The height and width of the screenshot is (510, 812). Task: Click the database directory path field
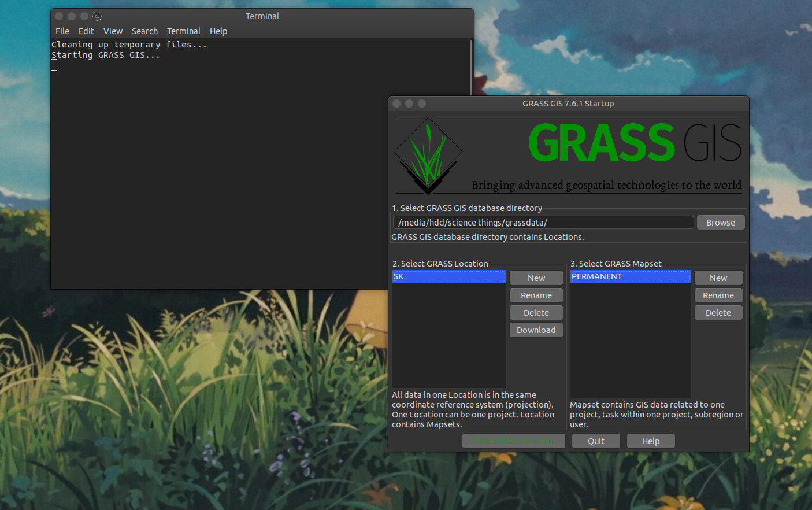(543, 223)
